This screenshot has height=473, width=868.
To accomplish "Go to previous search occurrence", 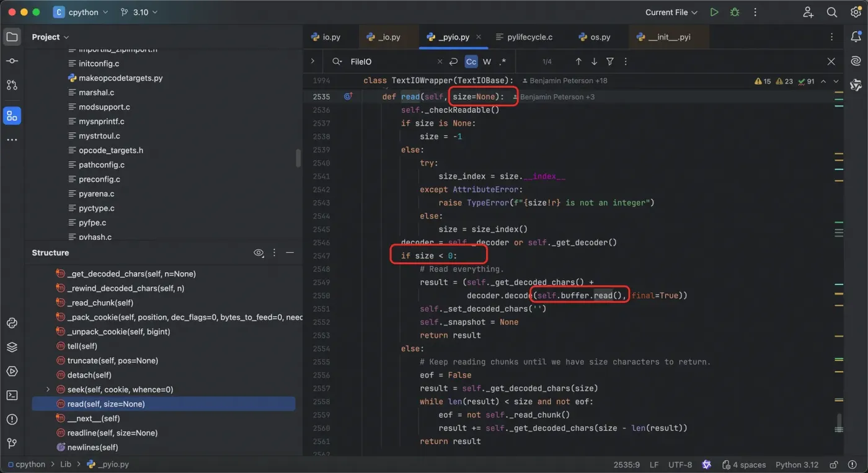I will (x=578, y=62).
